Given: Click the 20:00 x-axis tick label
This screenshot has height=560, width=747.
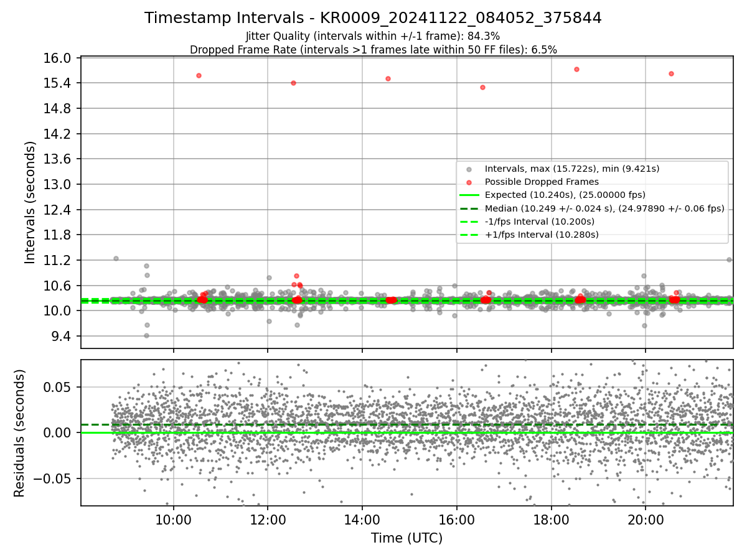Looking at the screenshot, I should [645, 520].
